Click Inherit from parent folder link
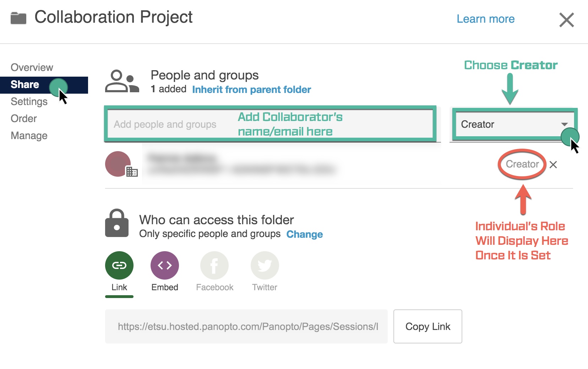Image resolution: width=588 pixels, height=369 pixels. coord(251,89)
